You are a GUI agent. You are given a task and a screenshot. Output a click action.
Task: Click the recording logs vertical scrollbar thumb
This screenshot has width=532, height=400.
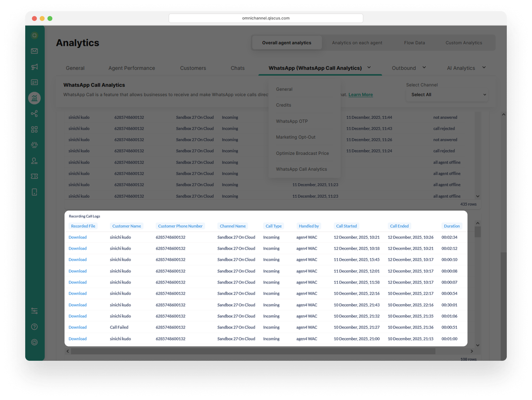pos(478,232)
